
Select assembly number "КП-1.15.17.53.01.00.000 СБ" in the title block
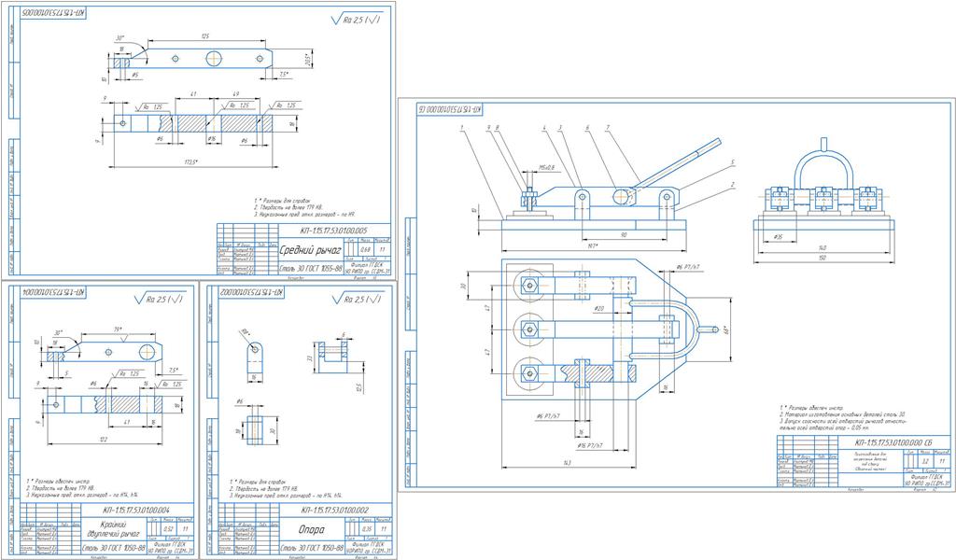893,443
